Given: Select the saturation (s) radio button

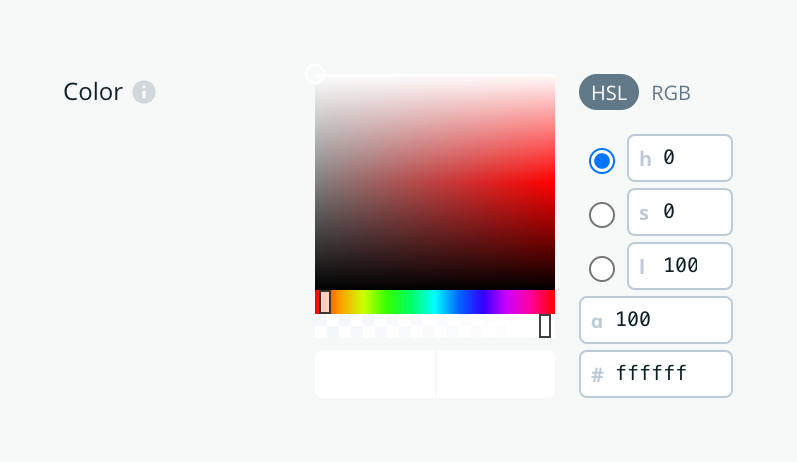Looking at the screenshot, I should pos(602,214).
